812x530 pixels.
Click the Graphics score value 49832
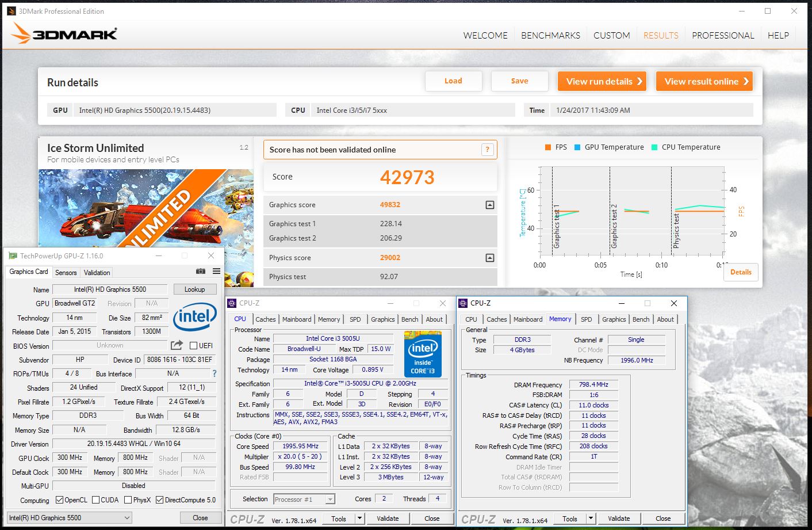(390, 205)
